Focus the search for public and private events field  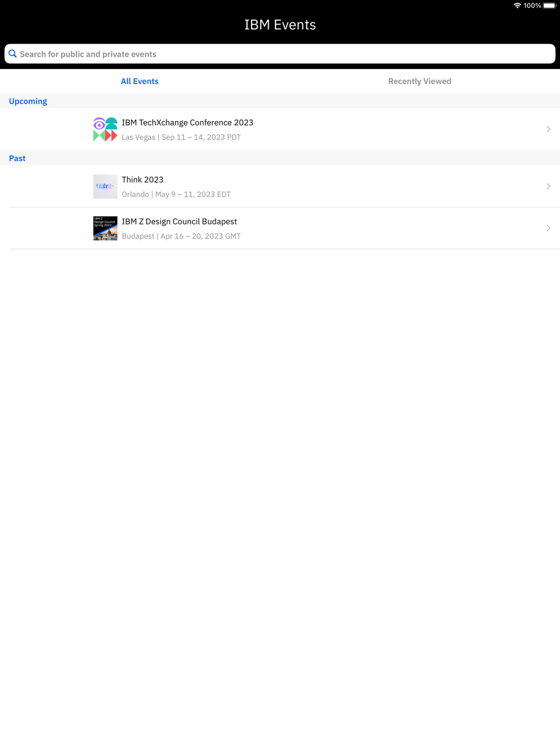point(280,54)
